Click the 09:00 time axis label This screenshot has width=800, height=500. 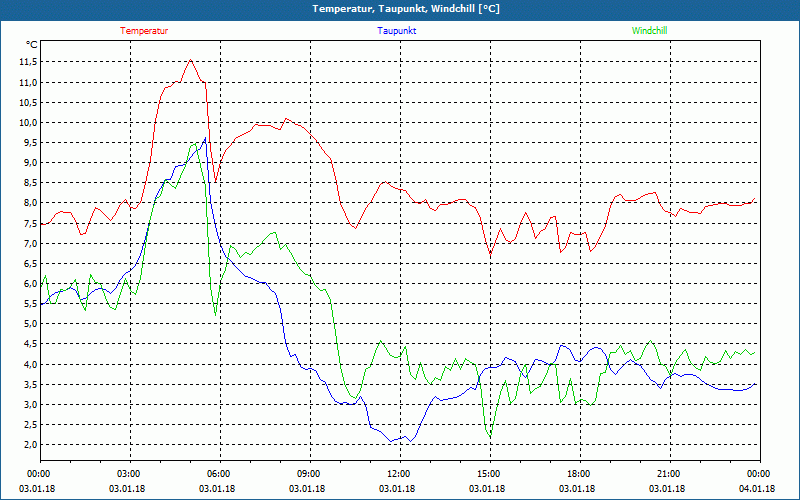tap(310, 474)
